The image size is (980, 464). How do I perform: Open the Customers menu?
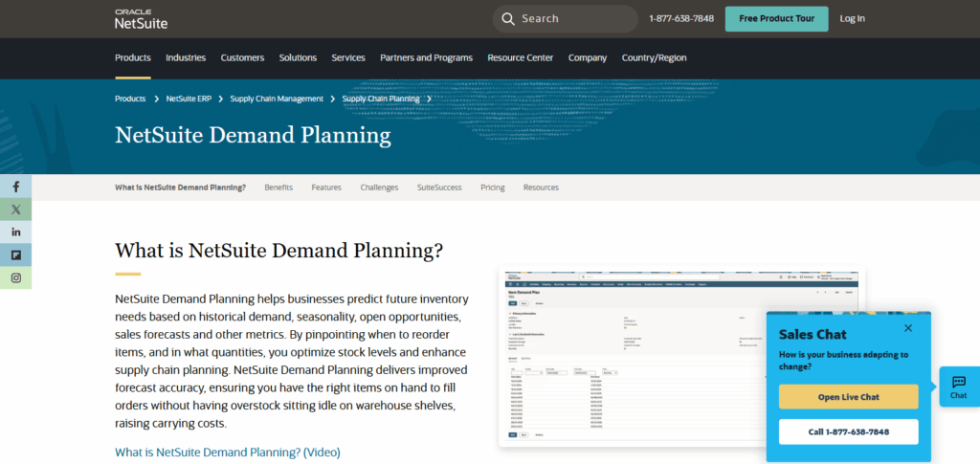pos(242,57)
